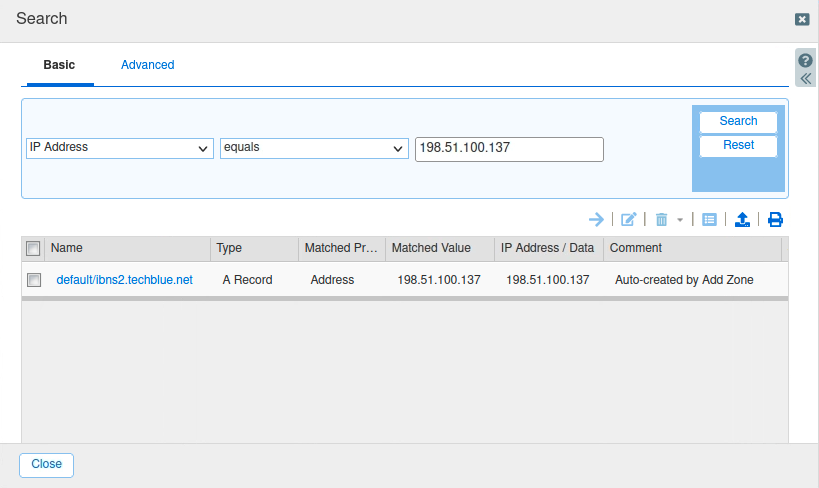The image size is (819, 488).
Task: Click the Edit pencil icon in toolbar
Action: (x=629, y=220)
